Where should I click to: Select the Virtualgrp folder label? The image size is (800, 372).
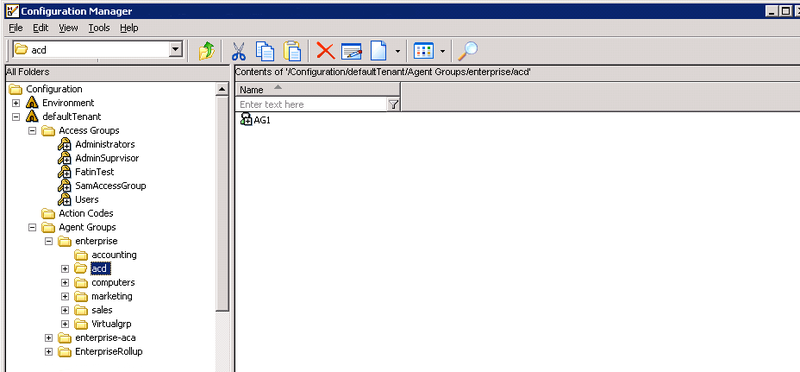click(x=112, y=324)
